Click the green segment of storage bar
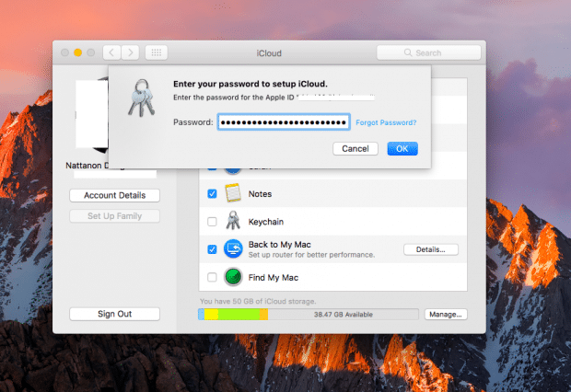This screenshot has height=392, width=571. point(239,315)
